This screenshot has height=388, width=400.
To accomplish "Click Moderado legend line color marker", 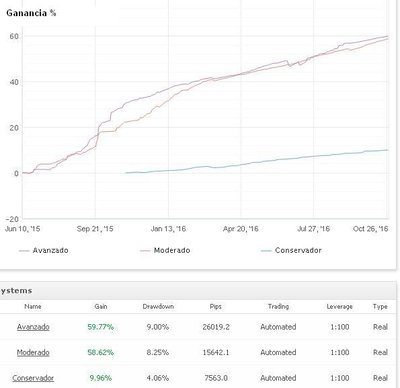I will click(x=146, y=251).
